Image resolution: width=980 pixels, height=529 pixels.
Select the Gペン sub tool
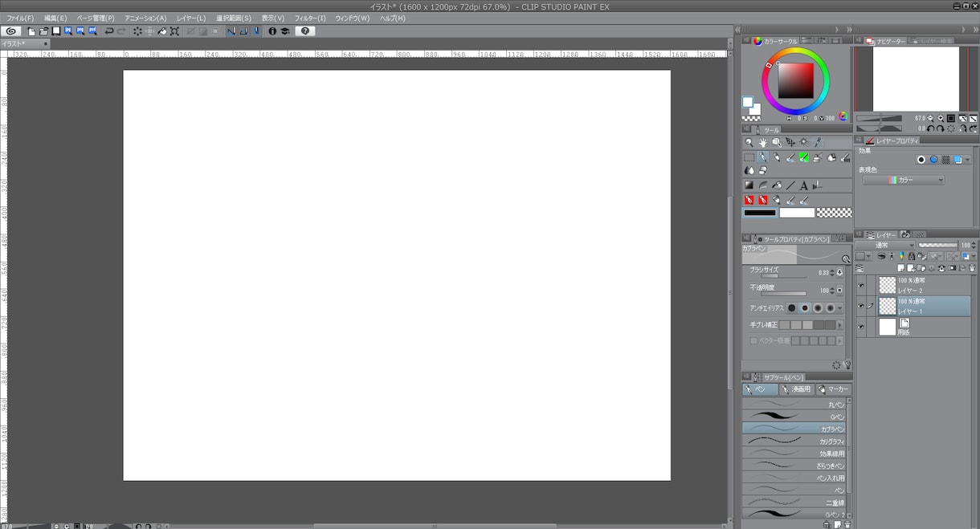coord(794,417)
